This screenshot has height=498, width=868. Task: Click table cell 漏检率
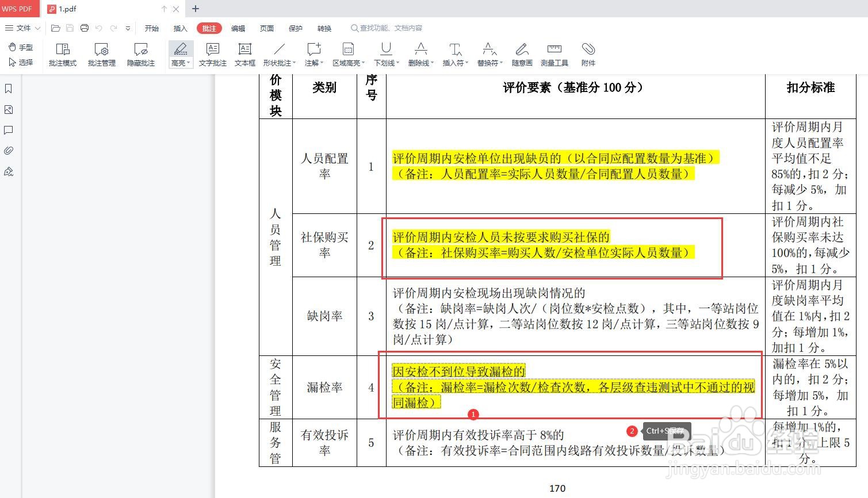(324, 388)
